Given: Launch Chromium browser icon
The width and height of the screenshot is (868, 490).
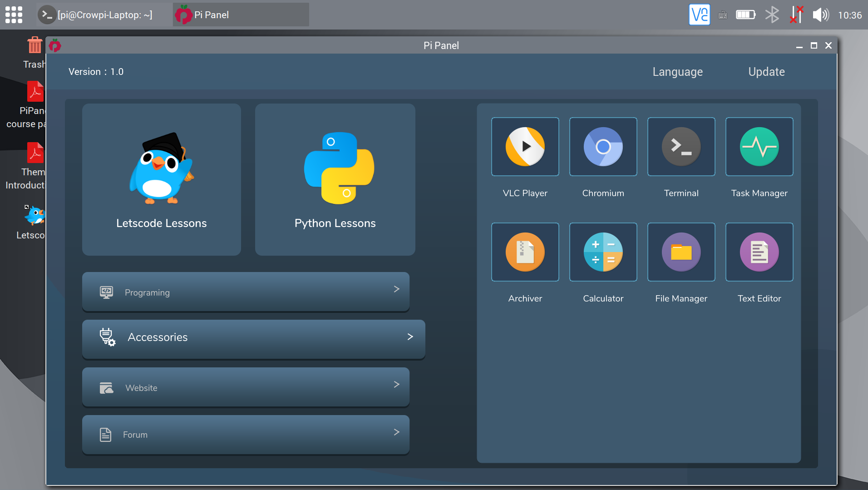Looking at the screenshot, I should (x=603, y=147).
